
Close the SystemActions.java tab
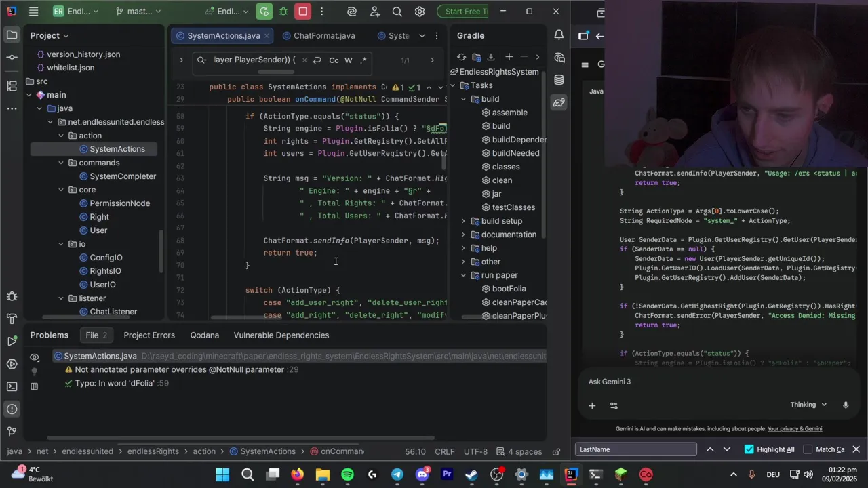tap(267, 35)
